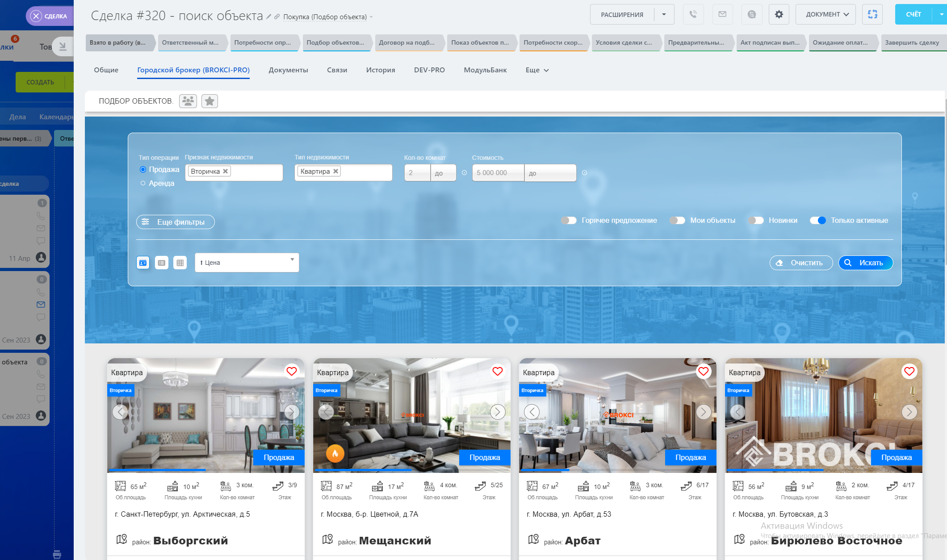Screen dimensions: 947x560
Task: Turn off the Только активные toggle
Action: point(818,220)
